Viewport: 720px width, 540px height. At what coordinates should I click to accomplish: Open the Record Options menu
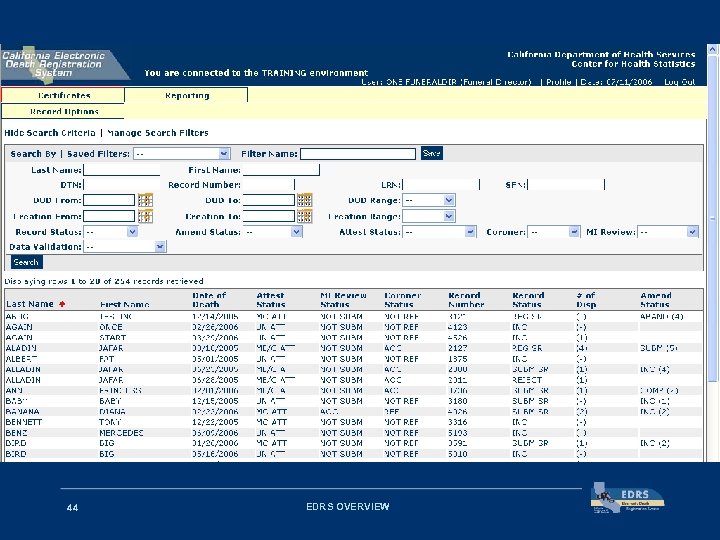(x=63, y=112)
